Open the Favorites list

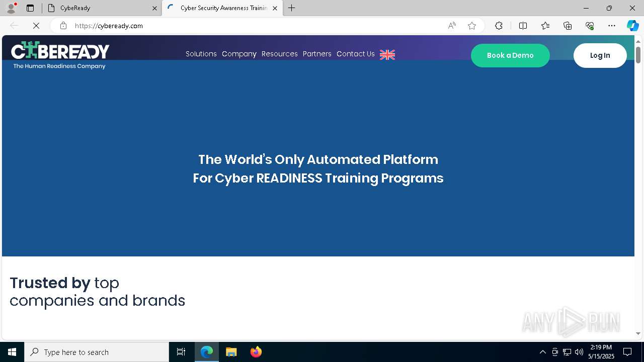[545, 26]
